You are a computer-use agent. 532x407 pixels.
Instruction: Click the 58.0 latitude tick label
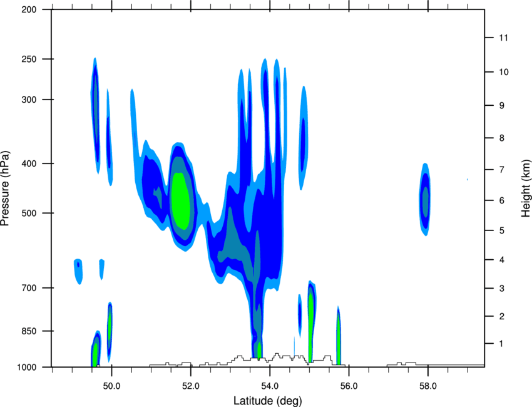tap(428, 386)
